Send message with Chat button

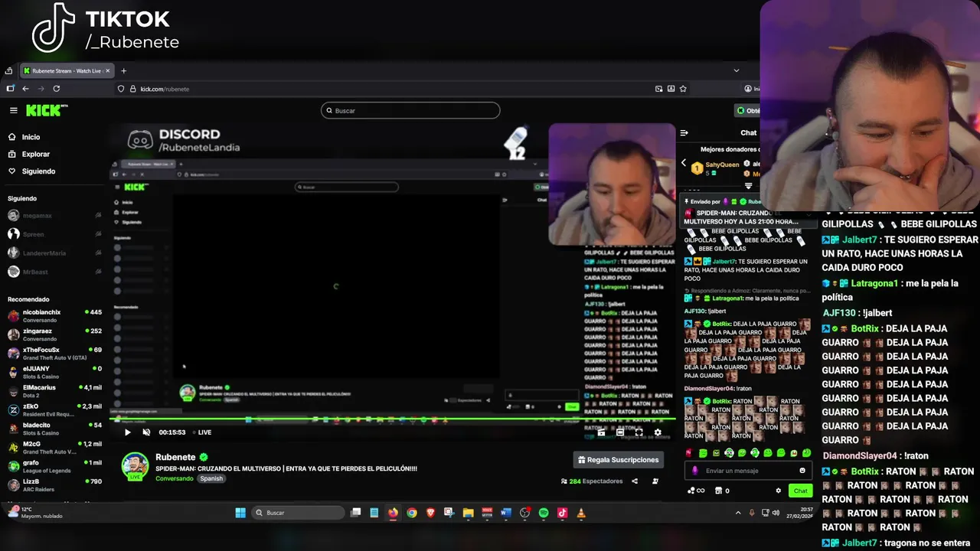click(x=800, y=491)
